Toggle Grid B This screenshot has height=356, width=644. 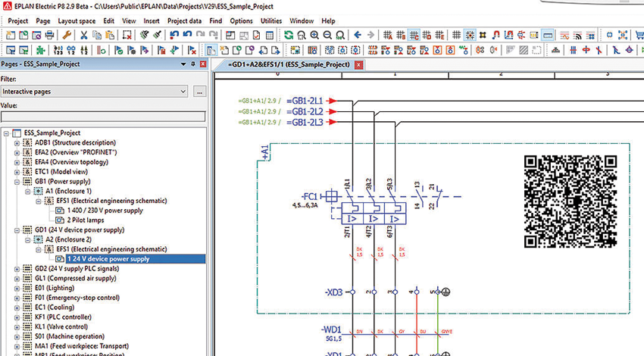401,36
